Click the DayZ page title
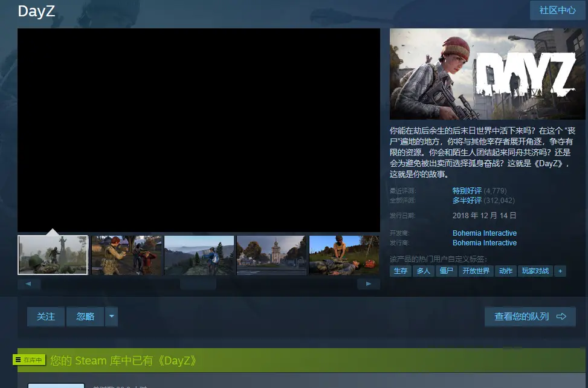Viewport: 588px width, 388px height. [x=36, y=11]
